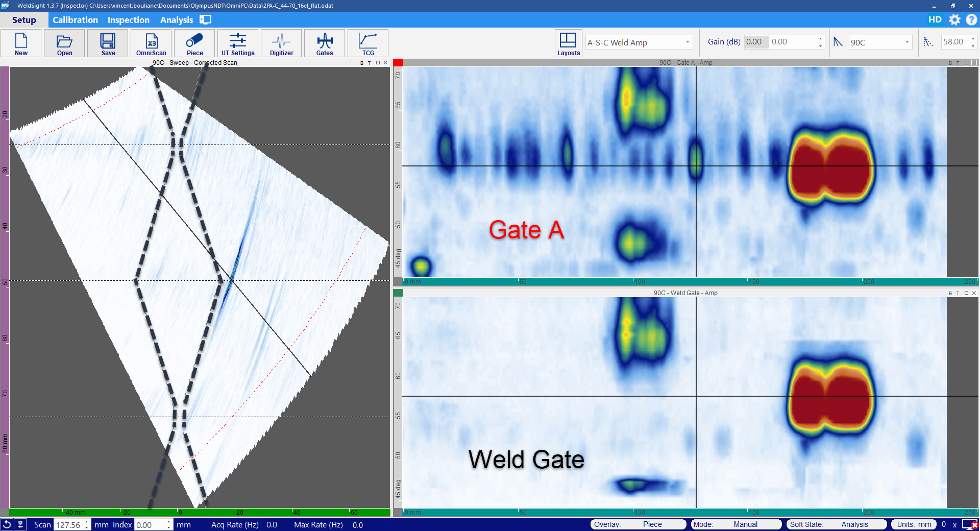Click the New file icon
Screen dimensions: 980x531
(x=21, y=43)
